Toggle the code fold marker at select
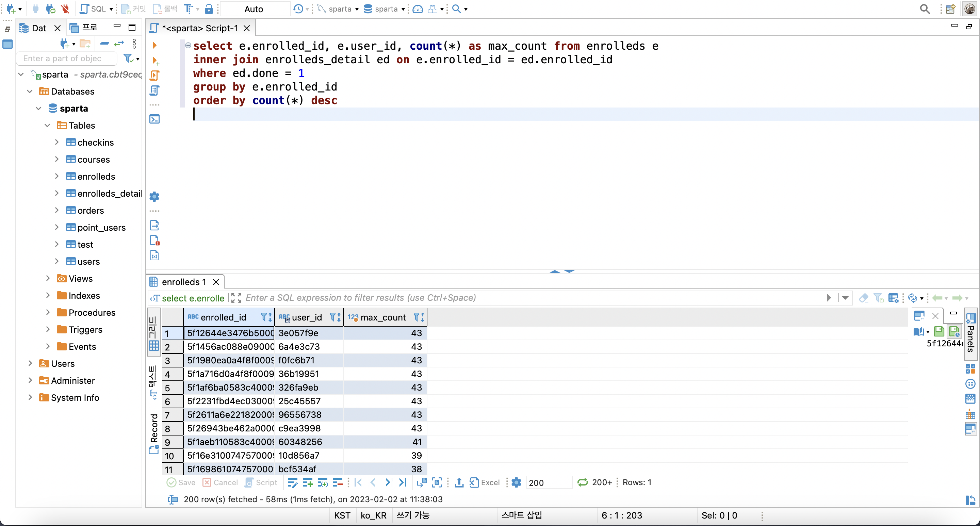This screenshot has height=526, width=980. pos(188,45)
